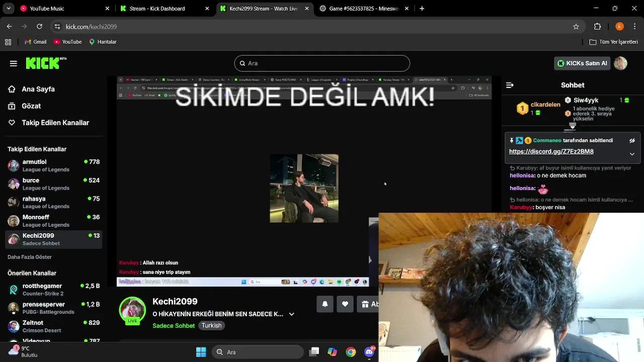
Task: Switch to Minesweeper Game tab
Action: click(x=364, y=9)
